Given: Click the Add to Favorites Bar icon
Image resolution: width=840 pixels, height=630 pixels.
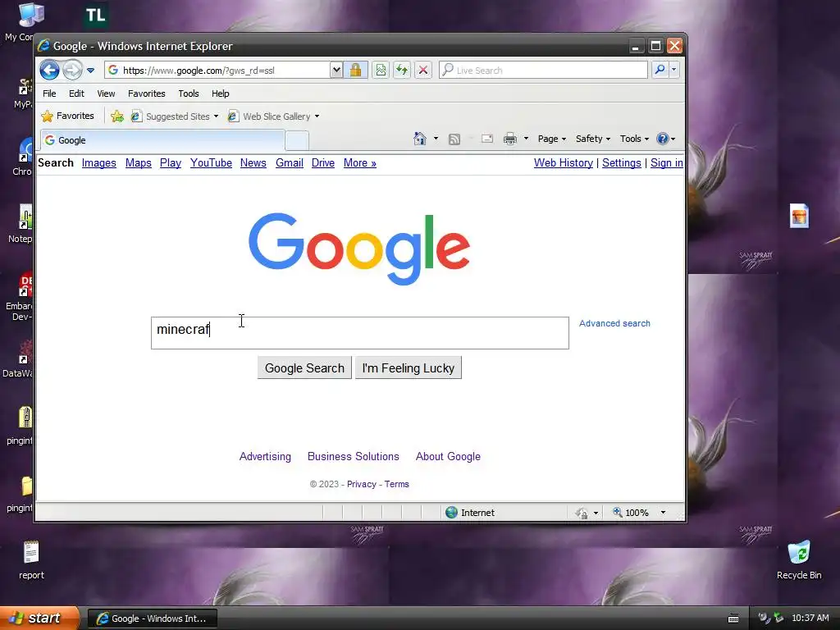Looking at the screenshot, I should click(x=117, y=116).
